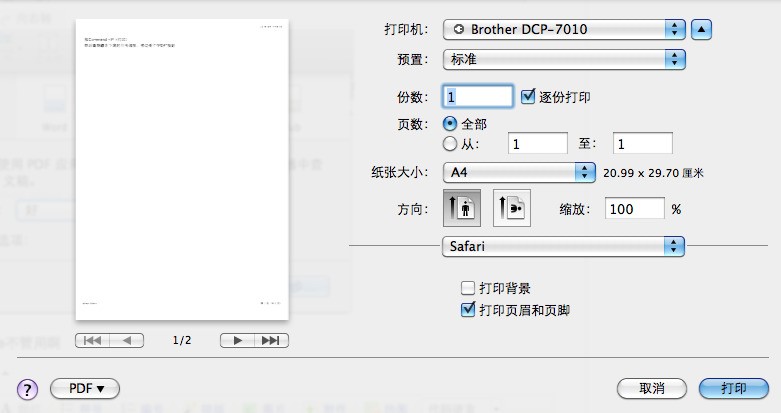Open the paper size dropdown set to A4
Image resolution: width=781 pixels, height=413 pixels.
coord(519,172)
